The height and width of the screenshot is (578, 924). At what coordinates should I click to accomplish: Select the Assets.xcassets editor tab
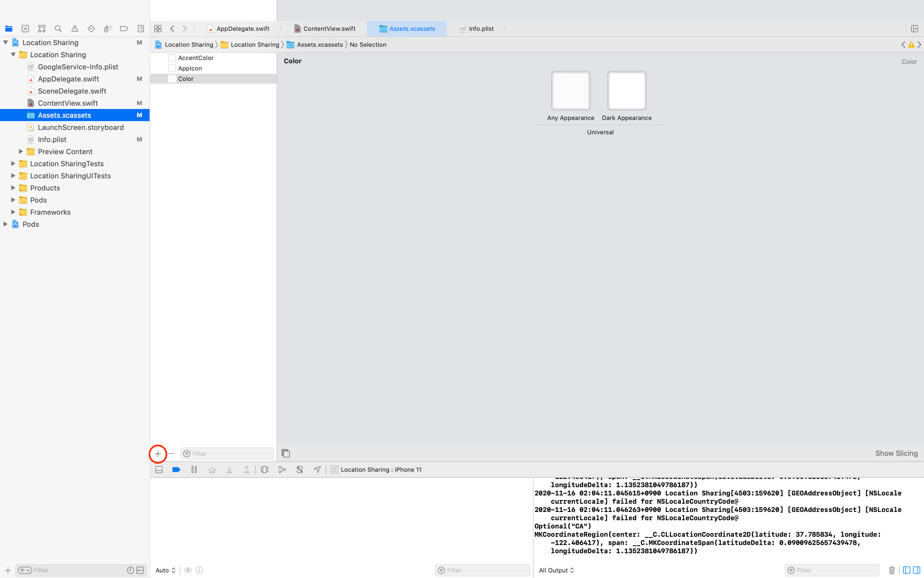(x=407, y=29)
